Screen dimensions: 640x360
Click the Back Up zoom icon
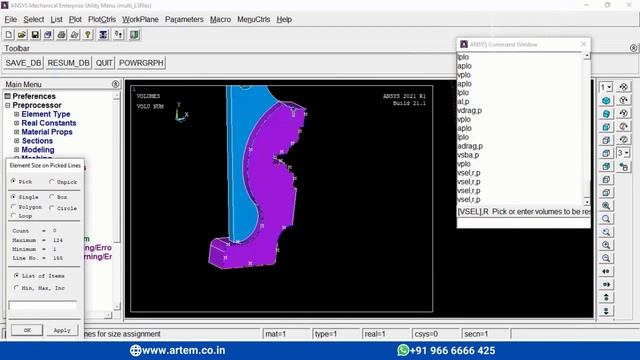pyautogui.click(x=606, y=232)
